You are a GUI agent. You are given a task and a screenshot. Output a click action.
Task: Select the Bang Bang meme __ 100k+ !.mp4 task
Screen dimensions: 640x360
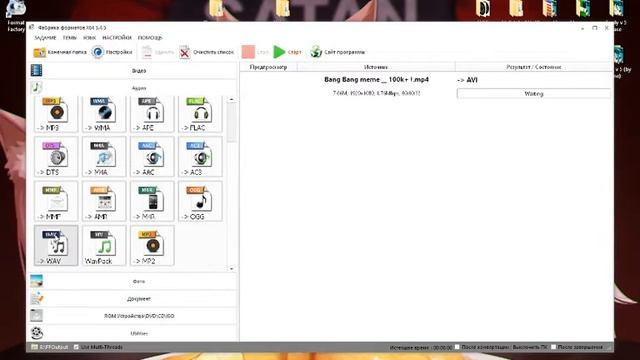pos(376,80)
